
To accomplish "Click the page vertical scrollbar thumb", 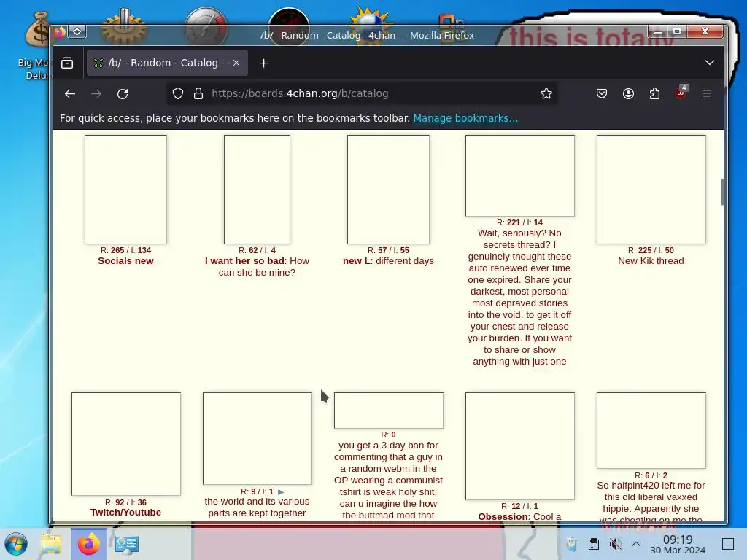I will 722,192.
